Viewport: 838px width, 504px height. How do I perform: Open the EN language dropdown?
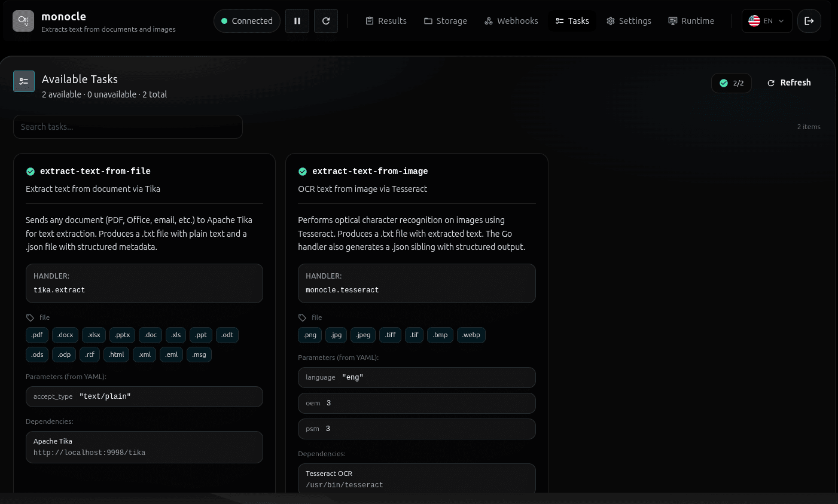[767, 21]
